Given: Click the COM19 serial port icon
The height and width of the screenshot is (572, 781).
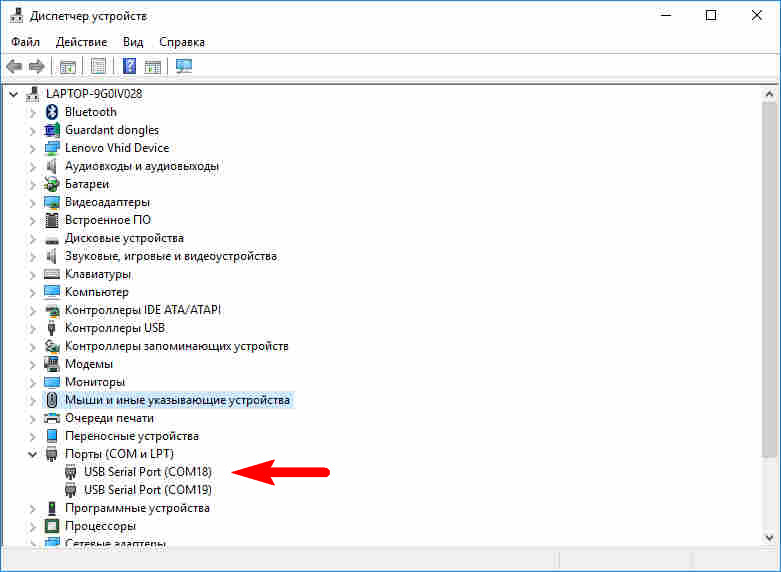Looking at the screenshot, I should [x=71, y=490].
